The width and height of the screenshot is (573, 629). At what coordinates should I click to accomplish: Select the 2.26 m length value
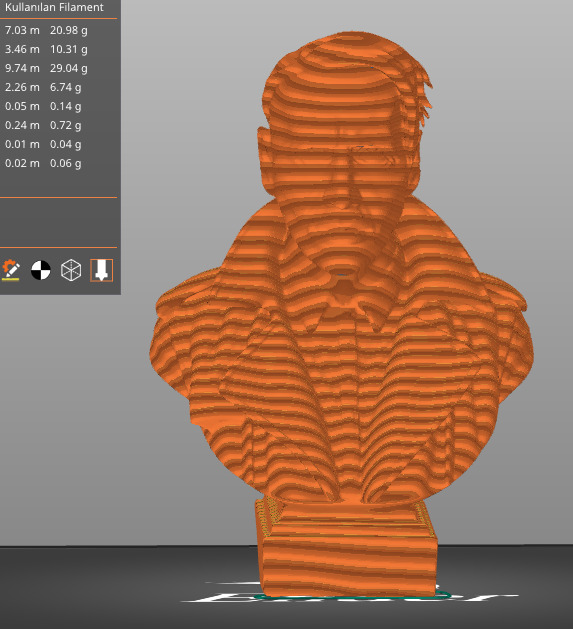point(22,87)
